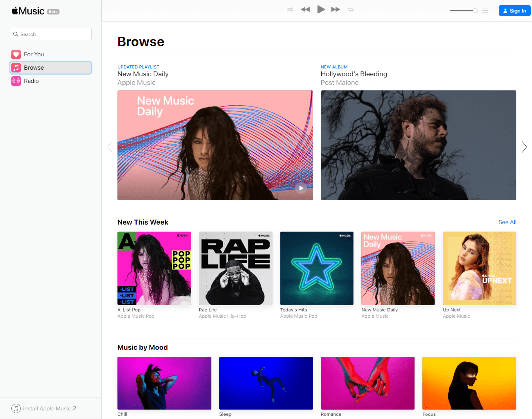Click install Apple Music link

click(x=50, y=408)
